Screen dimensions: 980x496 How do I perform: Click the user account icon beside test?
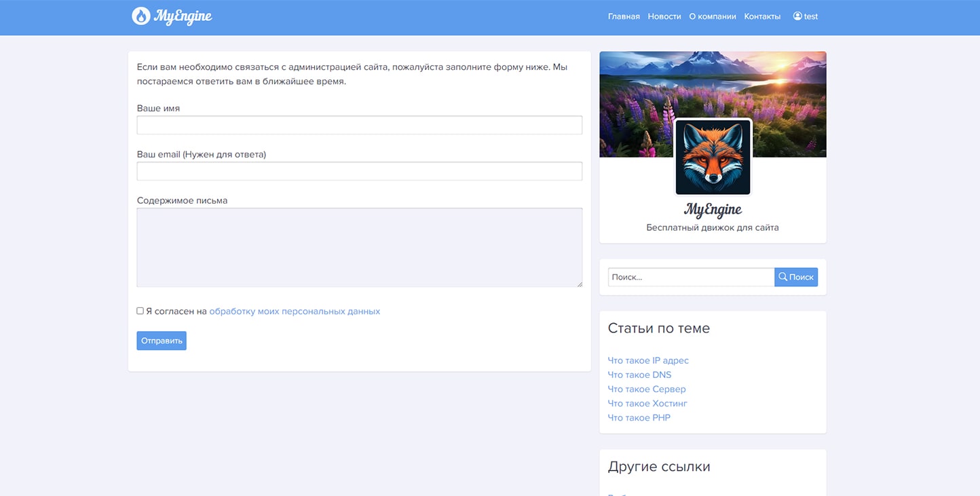(797, 16)
